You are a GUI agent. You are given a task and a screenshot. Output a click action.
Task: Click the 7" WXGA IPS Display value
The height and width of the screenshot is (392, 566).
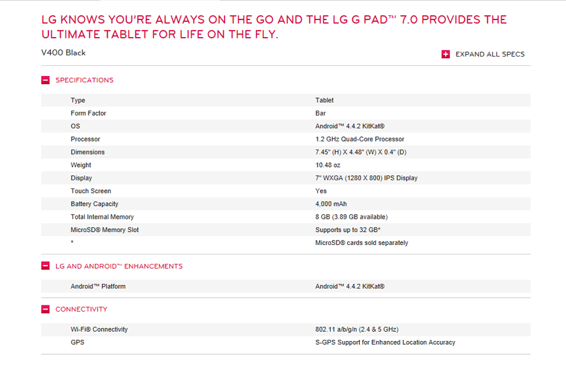(x=366, y=178)
